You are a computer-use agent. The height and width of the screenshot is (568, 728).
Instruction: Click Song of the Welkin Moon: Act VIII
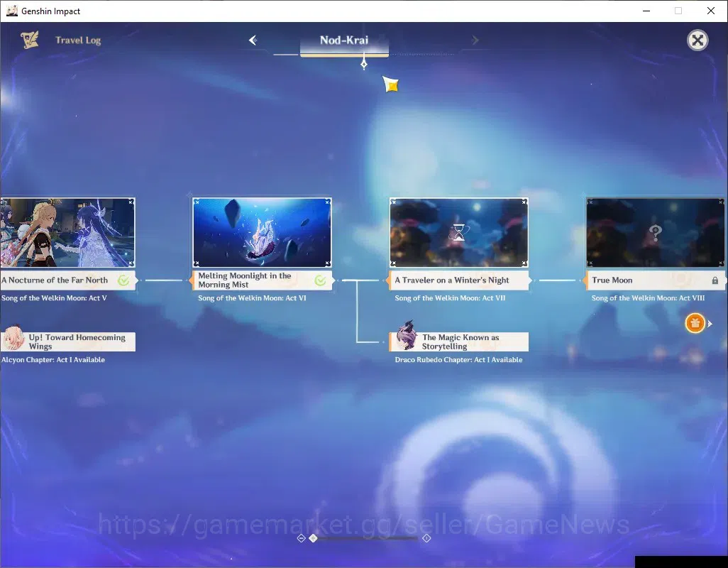pos(648,298)
